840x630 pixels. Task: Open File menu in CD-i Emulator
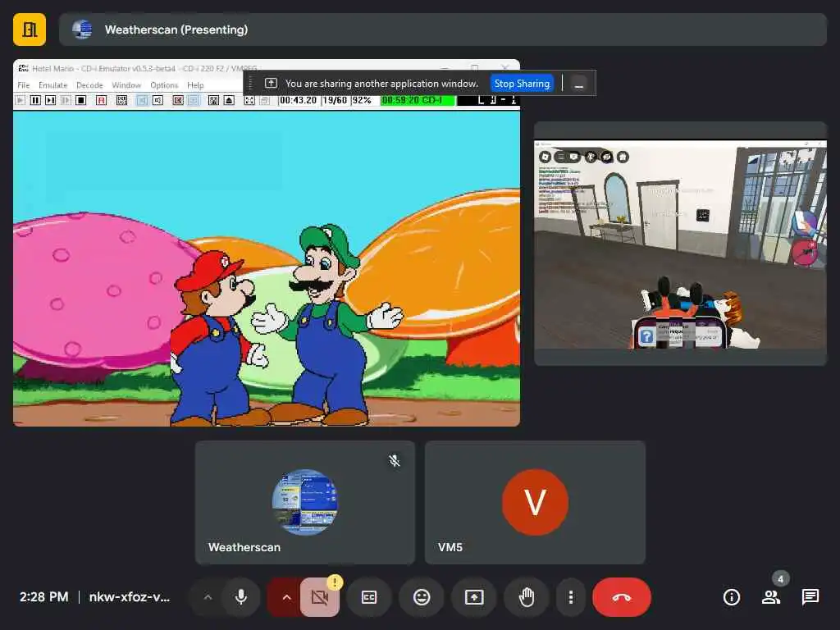[x=24, y=85]
